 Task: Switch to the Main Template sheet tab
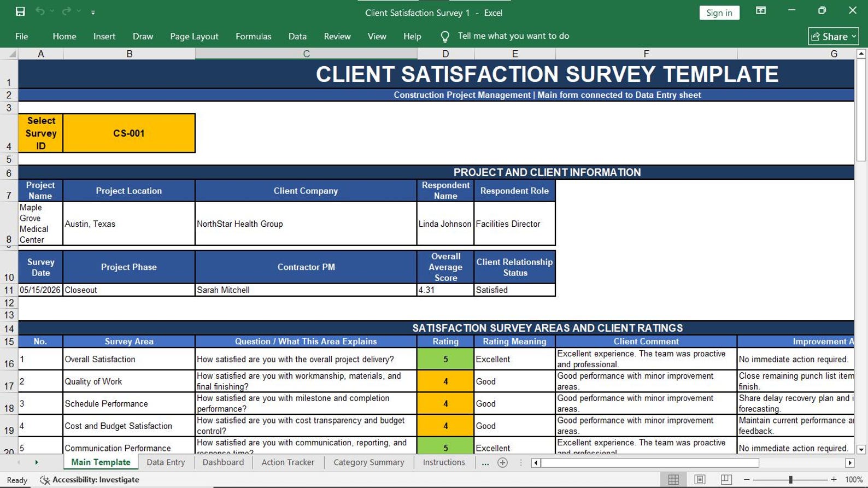click(x=101, y=462)
